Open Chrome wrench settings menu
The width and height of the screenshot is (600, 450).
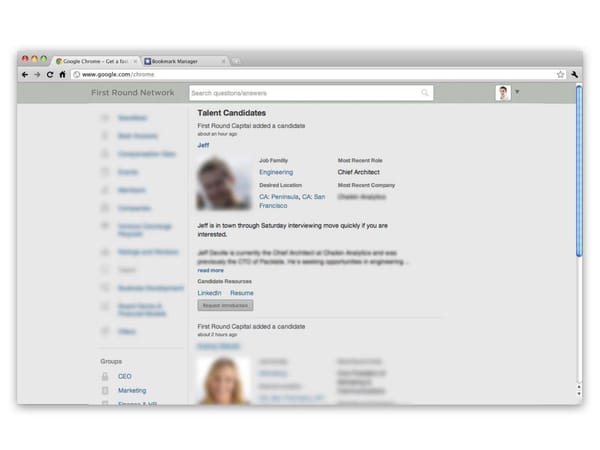pos(575,75)
